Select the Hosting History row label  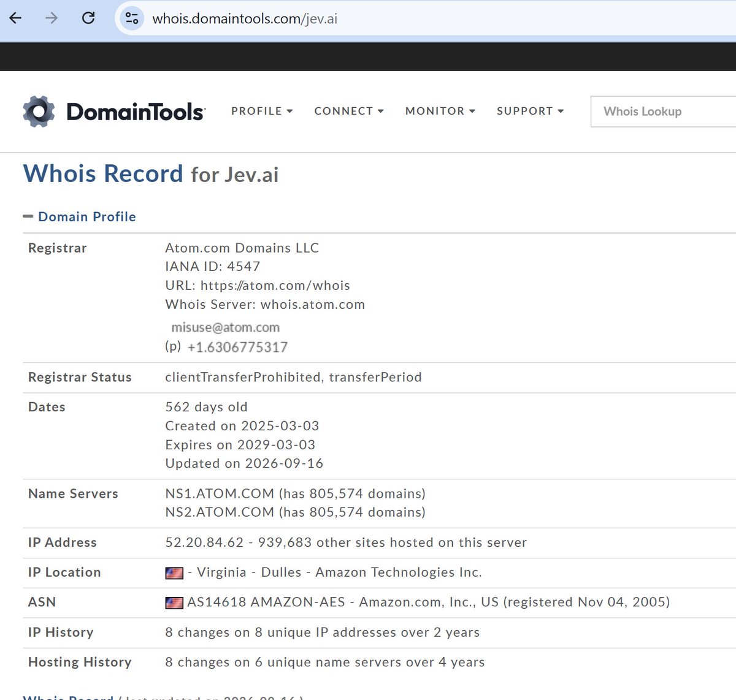click(80, 662)
